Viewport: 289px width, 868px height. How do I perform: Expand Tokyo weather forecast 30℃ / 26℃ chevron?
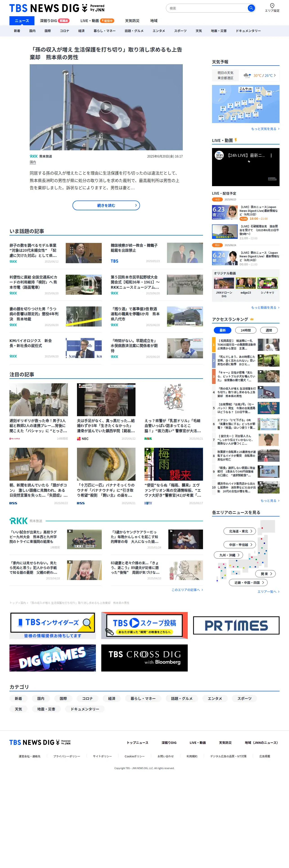click(x=275, y=75)
